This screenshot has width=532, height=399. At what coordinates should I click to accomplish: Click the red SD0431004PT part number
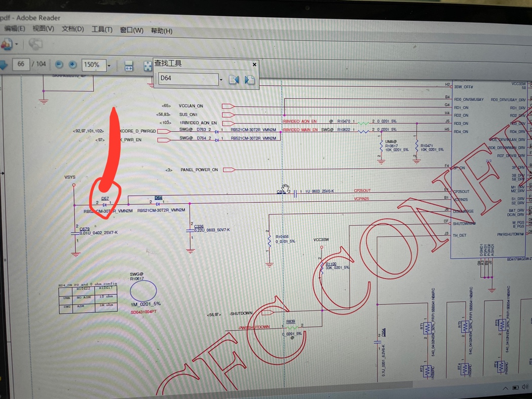[x=143, y=312]
